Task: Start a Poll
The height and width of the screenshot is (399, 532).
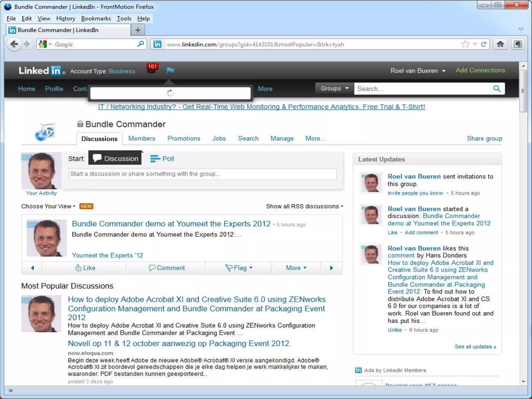Action: coord(162,158)
